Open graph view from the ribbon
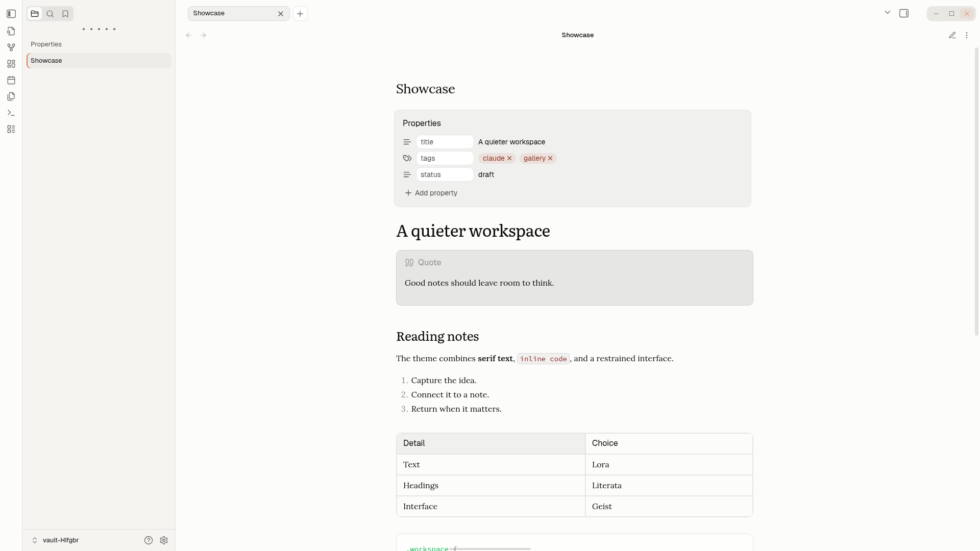 [x=11, y=47]
